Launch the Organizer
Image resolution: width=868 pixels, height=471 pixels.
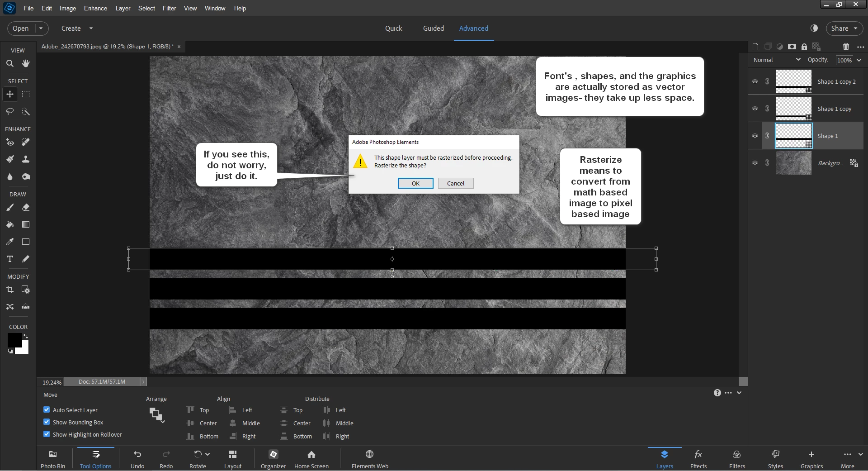pos(274,459)
